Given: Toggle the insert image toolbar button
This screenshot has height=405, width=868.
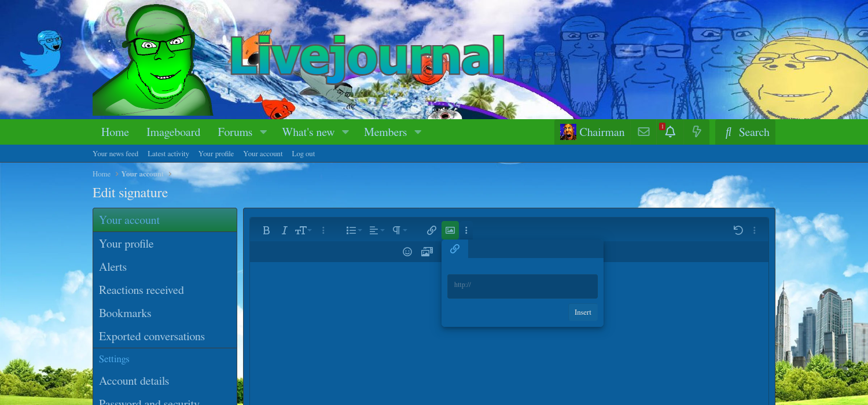Looking at the screenshot, I should pyautogui.click(x=450, y=230).
